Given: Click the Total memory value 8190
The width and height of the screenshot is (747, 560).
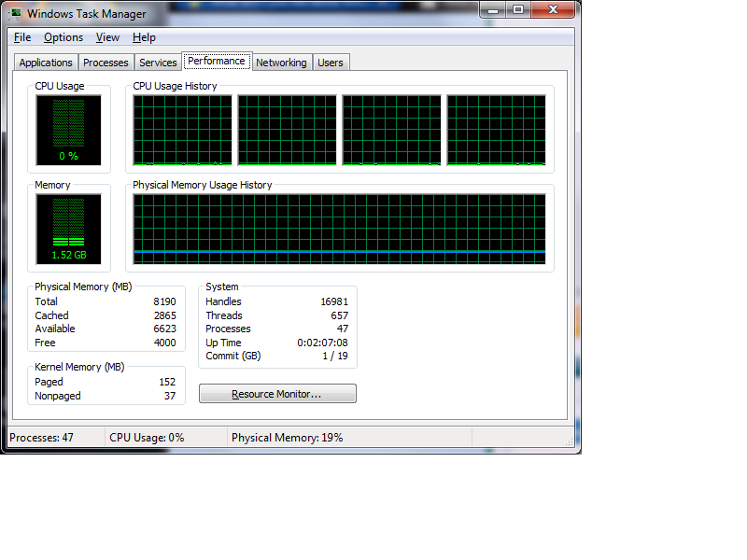Looking at the screenshot, I should (x=165, y=301).
